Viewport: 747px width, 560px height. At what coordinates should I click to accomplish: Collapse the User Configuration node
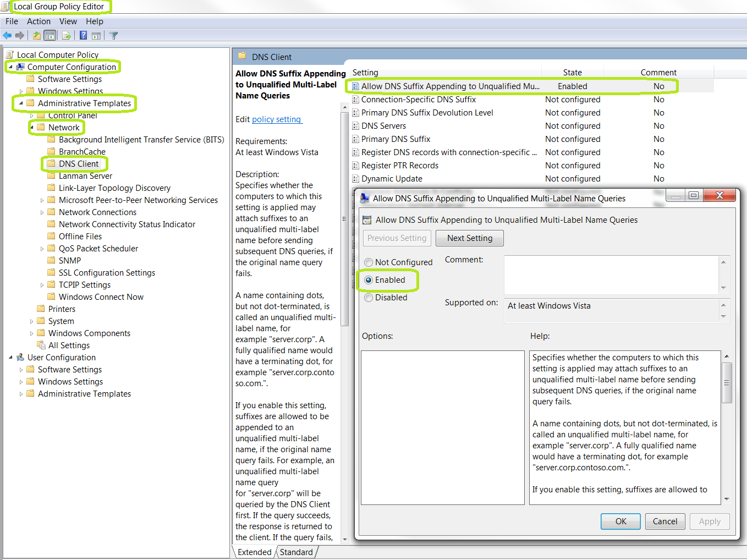pos(10,358)
